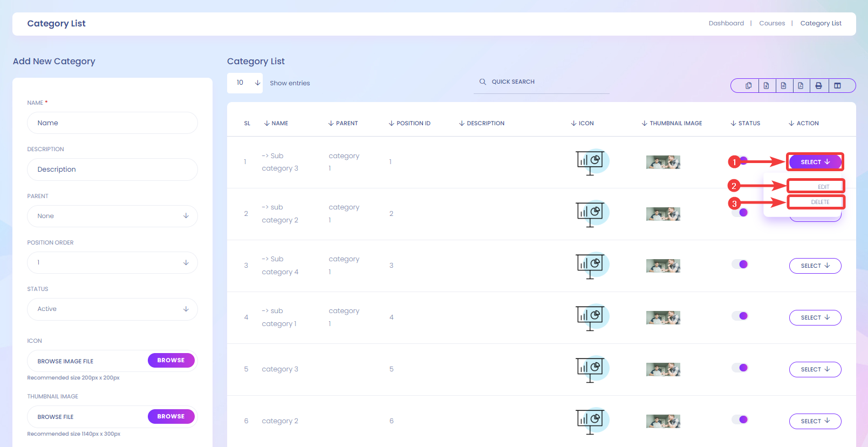868x447 pixels.
Task: Click presentation icon in row 5 category 3
Action: pos(592,369)
